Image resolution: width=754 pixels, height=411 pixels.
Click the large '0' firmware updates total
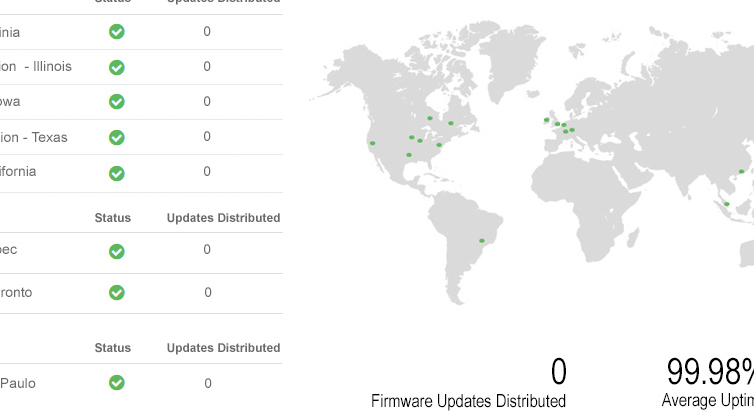[x=559, y=372]
